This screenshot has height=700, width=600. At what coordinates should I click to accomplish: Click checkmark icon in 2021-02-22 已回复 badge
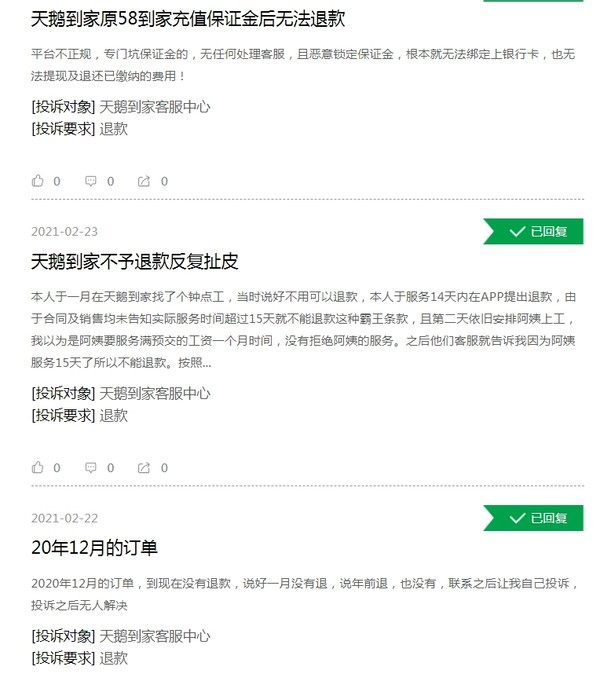[517, 518]
